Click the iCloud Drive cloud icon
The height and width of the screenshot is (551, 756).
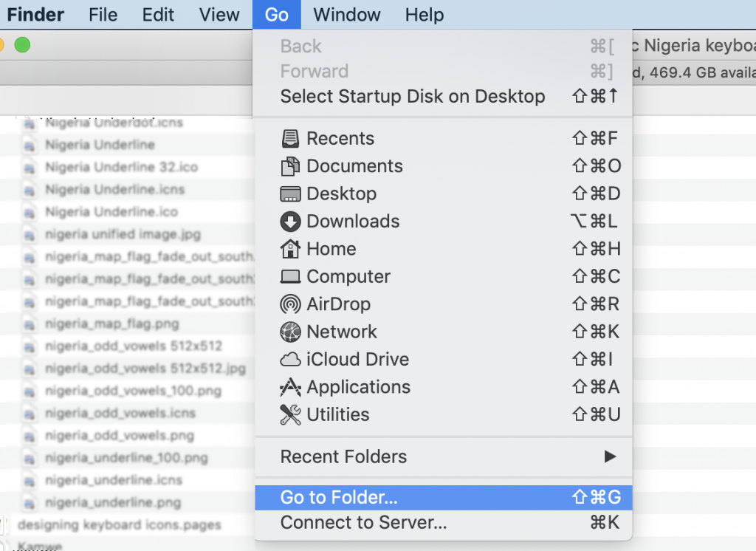tap(290, 360)
